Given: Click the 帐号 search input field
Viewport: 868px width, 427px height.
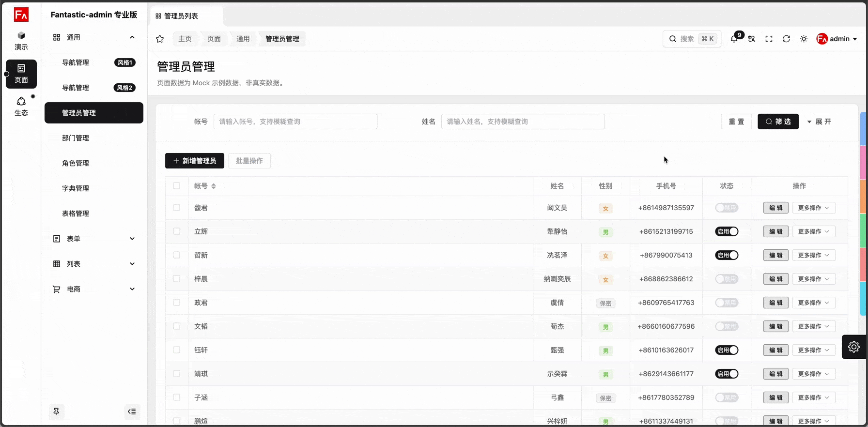Looking at the screenshot, I should pyautogui.click(x=295, y=122).
